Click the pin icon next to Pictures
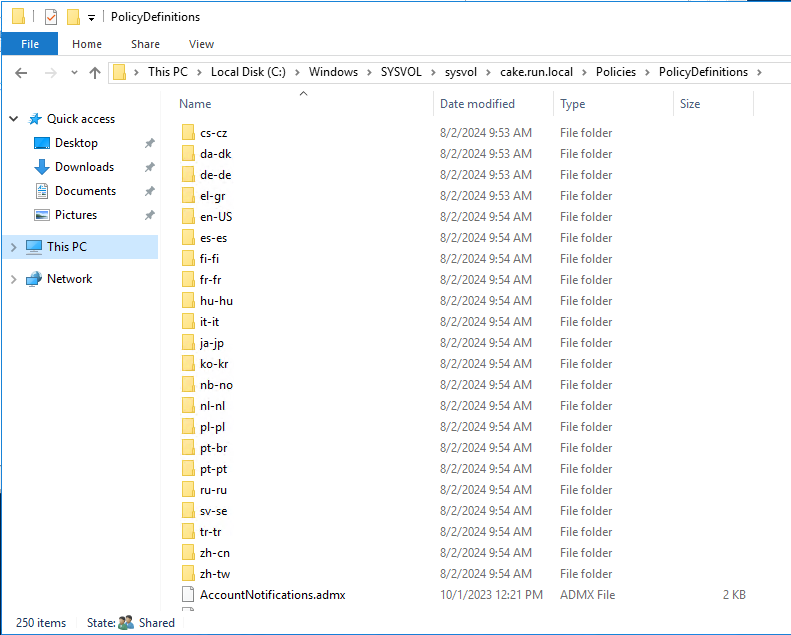The height and width of the screenshot is (635, 791). [149, 215]
